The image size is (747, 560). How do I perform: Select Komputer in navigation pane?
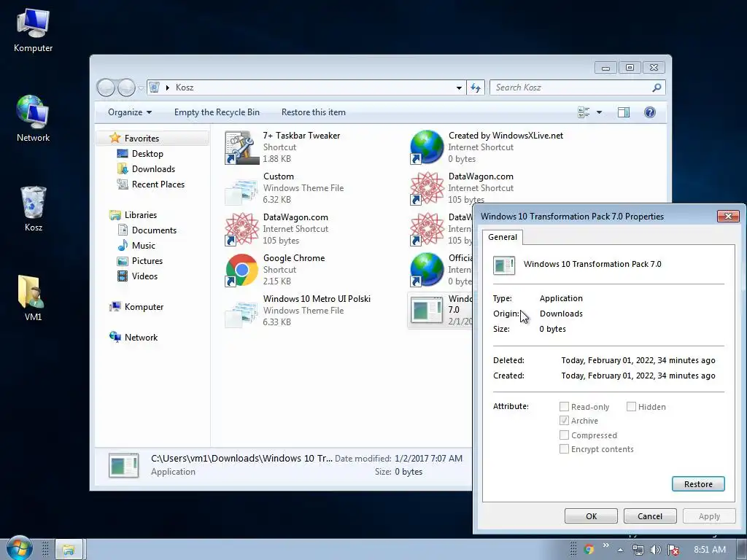144,307
